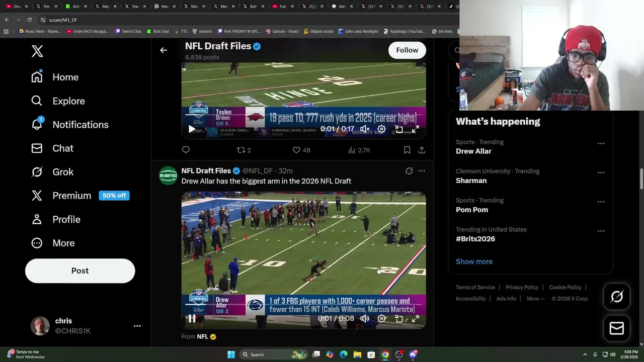The height and width of the screenshot is (362, 644).
Task: Click the taskbar Search box
Action: coord(274,354)
